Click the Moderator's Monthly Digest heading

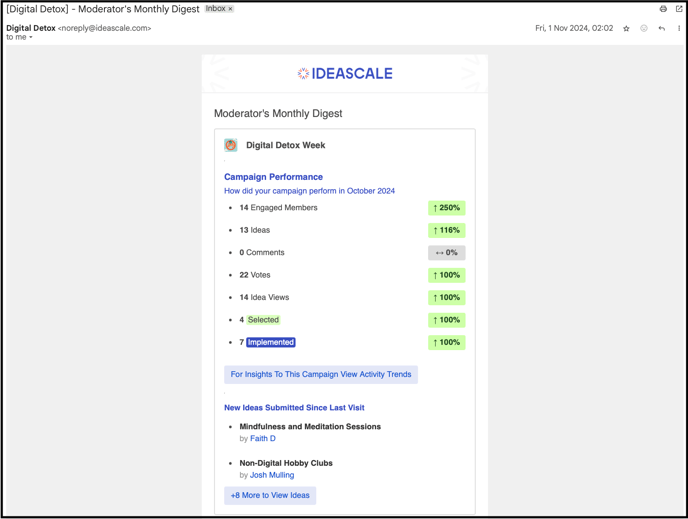click(x=278, y=114)
